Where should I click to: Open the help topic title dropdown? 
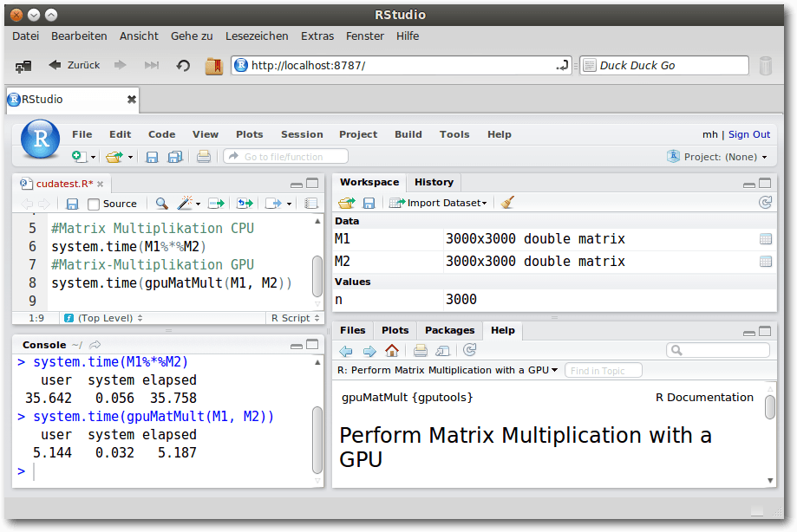[447, 370]
